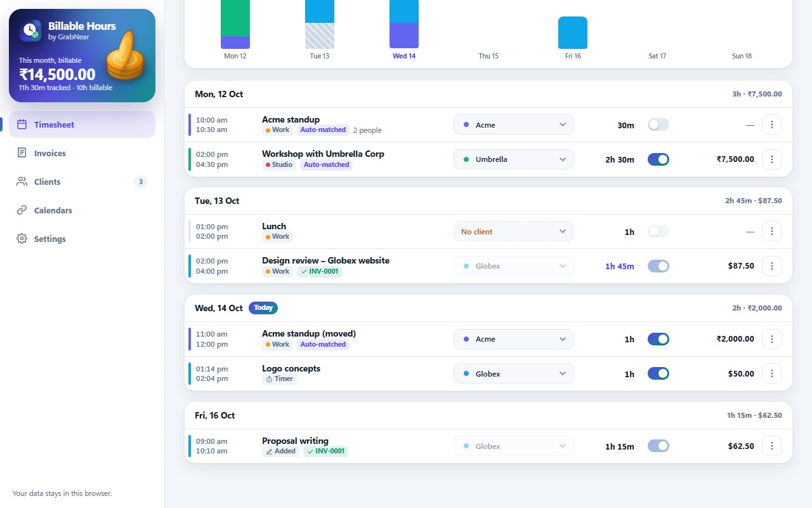
Task: Click the Added tag on Proposal writing
Action: 280,451
